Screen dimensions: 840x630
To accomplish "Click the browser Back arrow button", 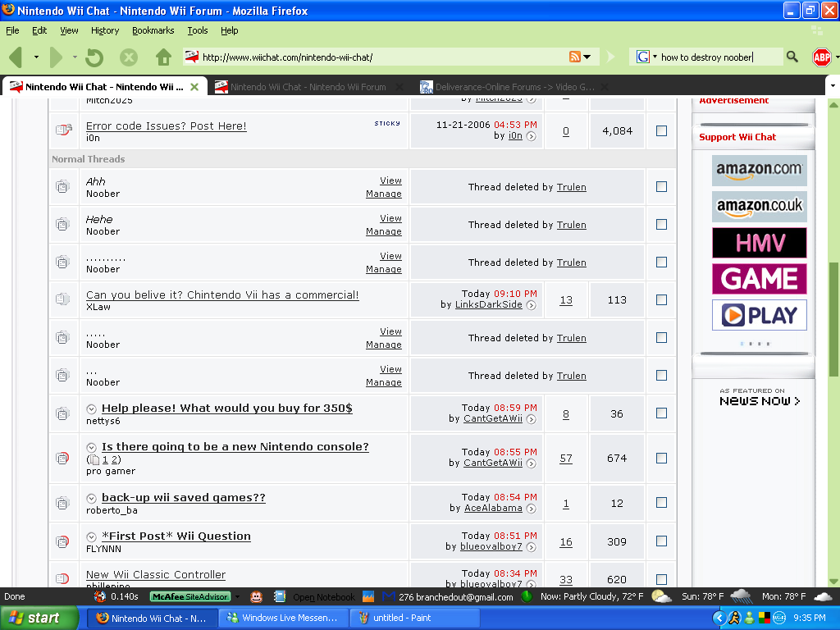I will pyautogui.click(x=16, y=57).
